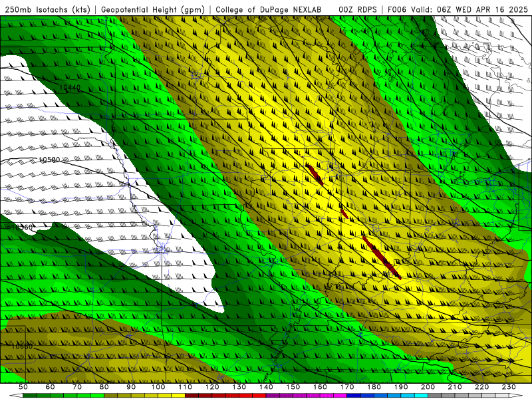The image size is (532, 399).
Task: Click the 10440 height contour label
Action: (x=70, y=88)
